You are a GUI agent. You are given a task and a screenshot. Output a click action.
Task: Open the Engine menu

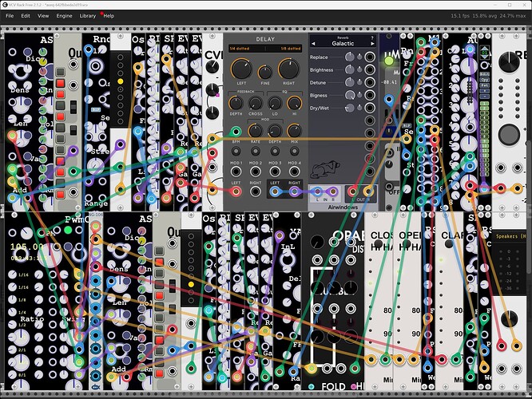pyautogui.click(x=64, y=16)
